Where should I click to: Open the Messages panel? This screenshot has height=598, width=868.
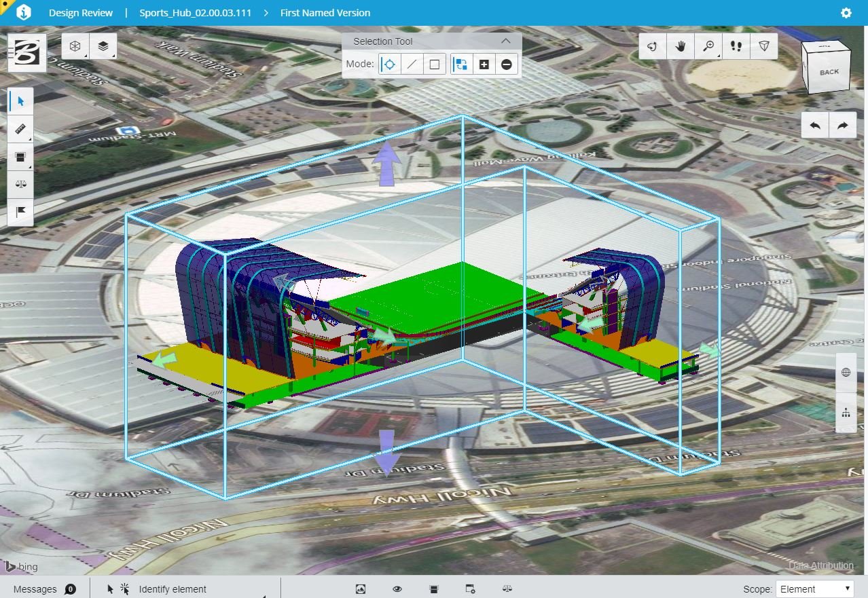[x=43, y=589]
